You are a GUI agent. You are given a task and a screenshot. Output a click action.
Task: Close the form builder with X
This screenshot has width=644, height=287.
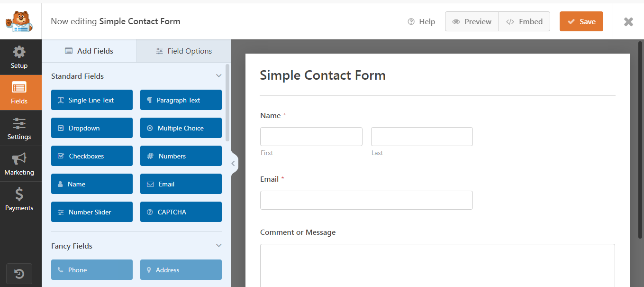coord(628,21)
